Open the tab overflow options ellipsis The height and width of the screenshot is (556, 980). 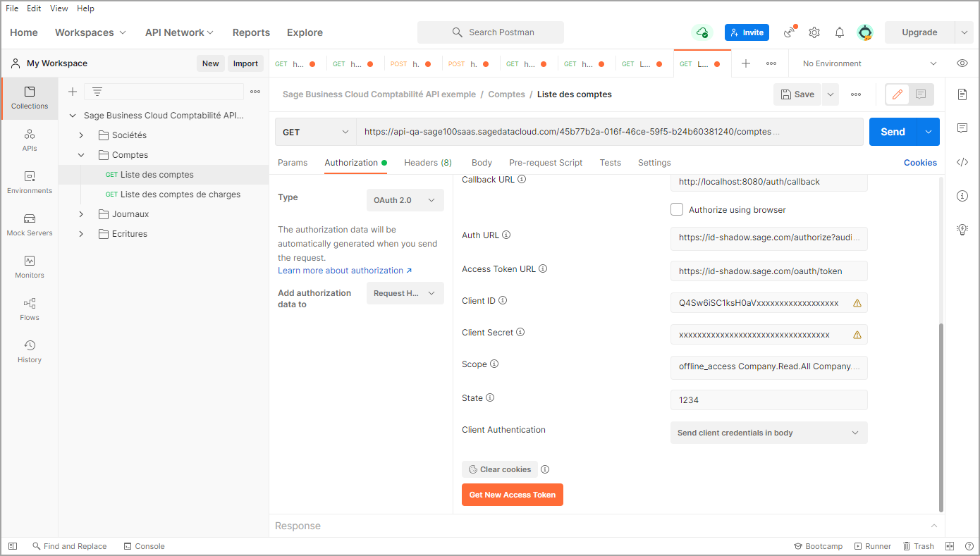(771, 63)
